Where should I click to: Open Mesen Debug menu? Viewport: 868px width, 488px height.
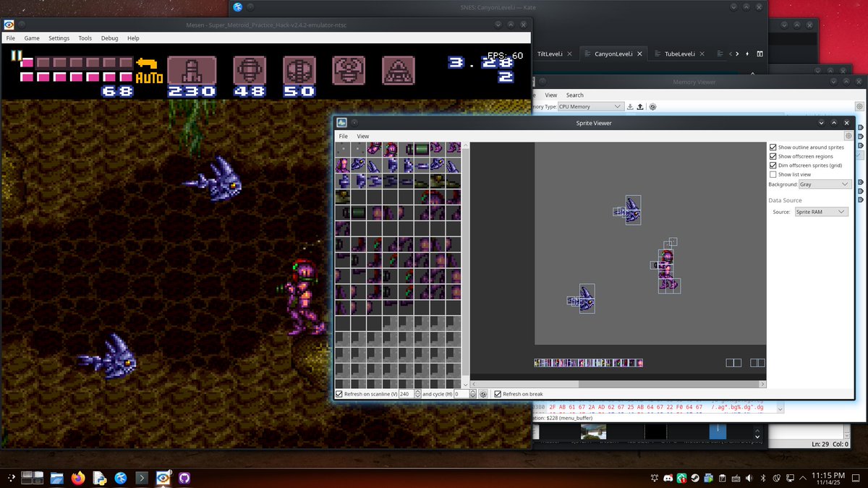[x=110, y=38]
